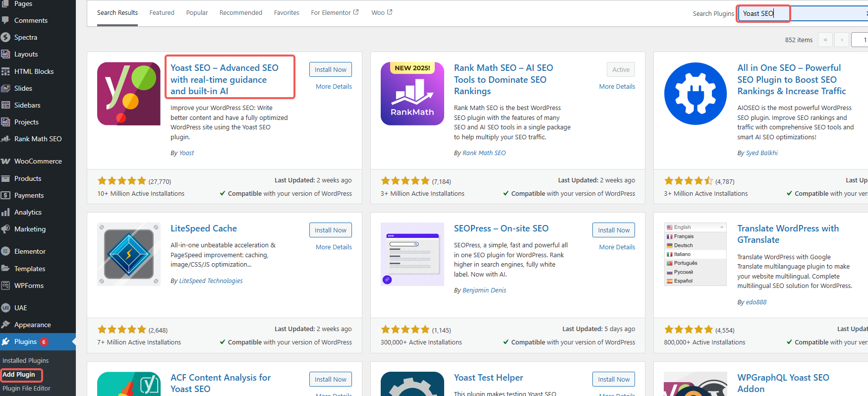Click the Yoast SEO plugin logo
This screenshot has width=868, height=396.
click(x=129, y=94)
